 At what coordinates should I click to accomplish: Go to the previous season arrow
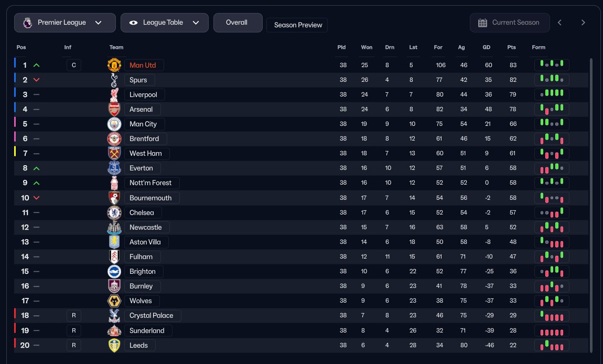[x=559, y=23]
